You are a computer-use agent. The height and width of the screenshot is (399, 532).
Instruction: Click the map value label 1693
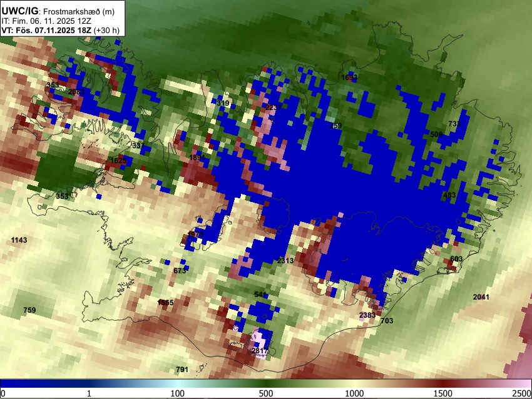349,78
